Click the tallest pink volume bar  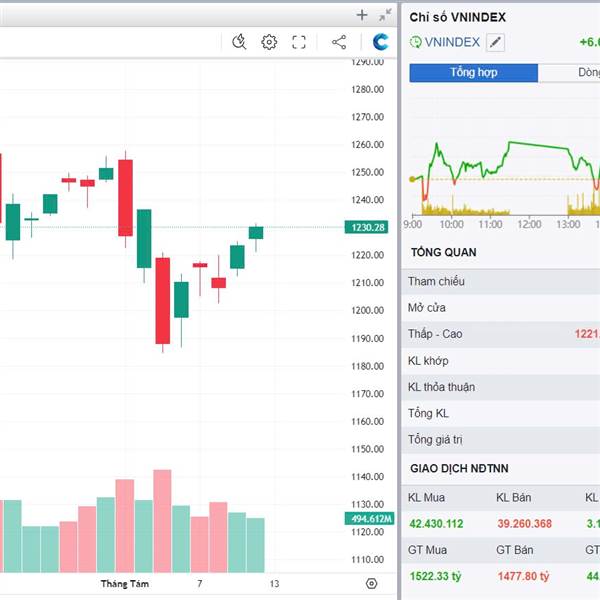[x=162, y=521]
